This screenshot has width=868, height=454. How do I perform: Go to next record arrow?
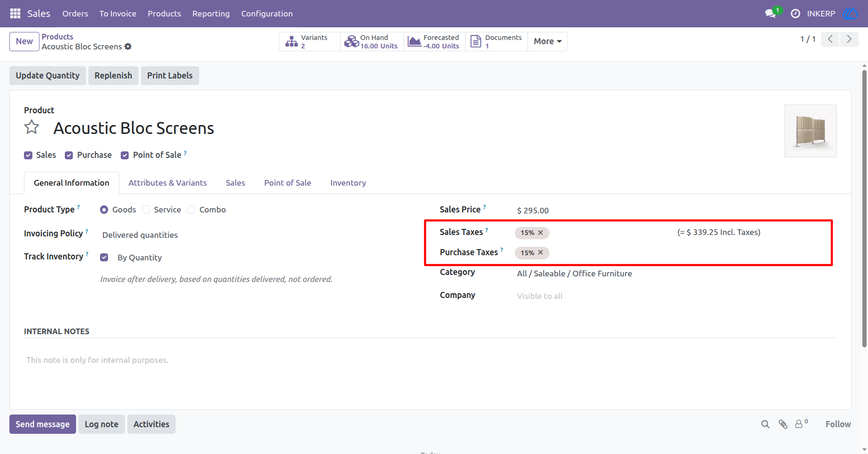[x=849, y=39]
